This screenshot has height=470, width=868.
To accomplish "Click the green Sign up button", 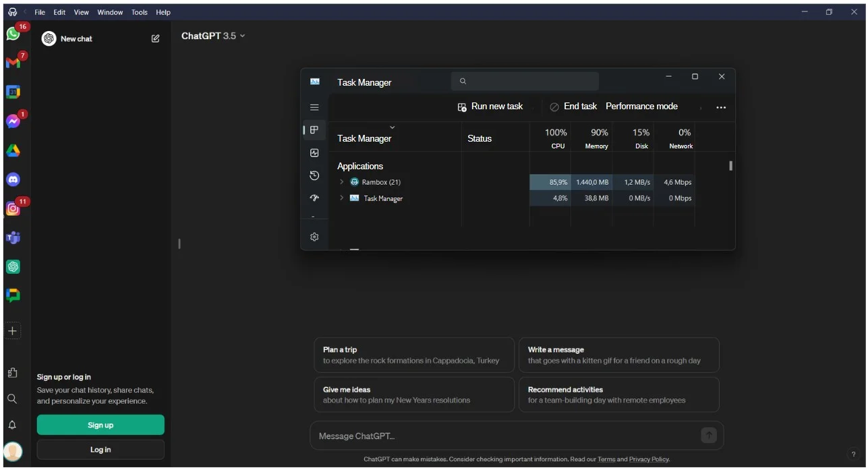I will tap(100, 425).
